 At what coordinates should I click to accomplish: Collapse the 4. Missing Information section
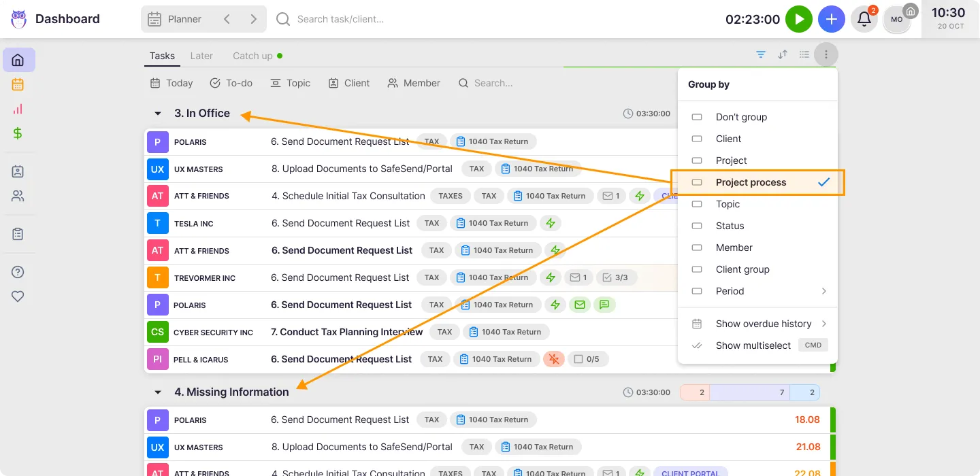pyautogui.click(x=157, y=392)
